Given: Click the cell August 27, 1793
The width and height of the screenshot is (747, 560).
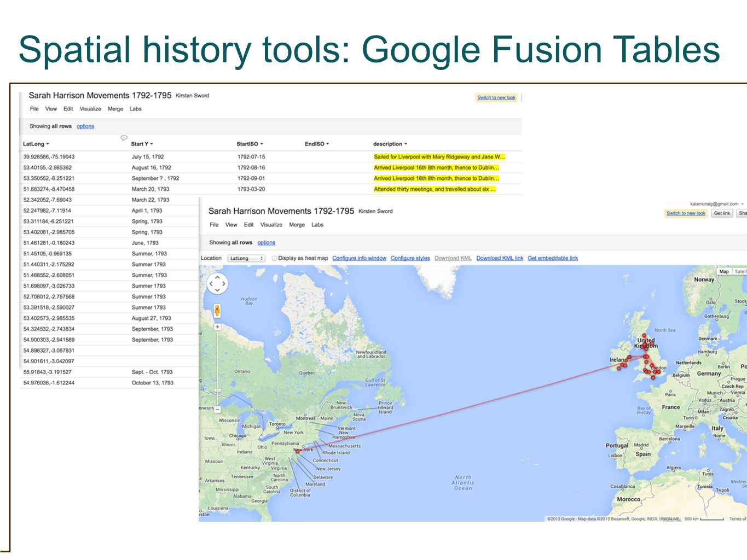Looking at the screenshot, I should [x=151, y=318].
